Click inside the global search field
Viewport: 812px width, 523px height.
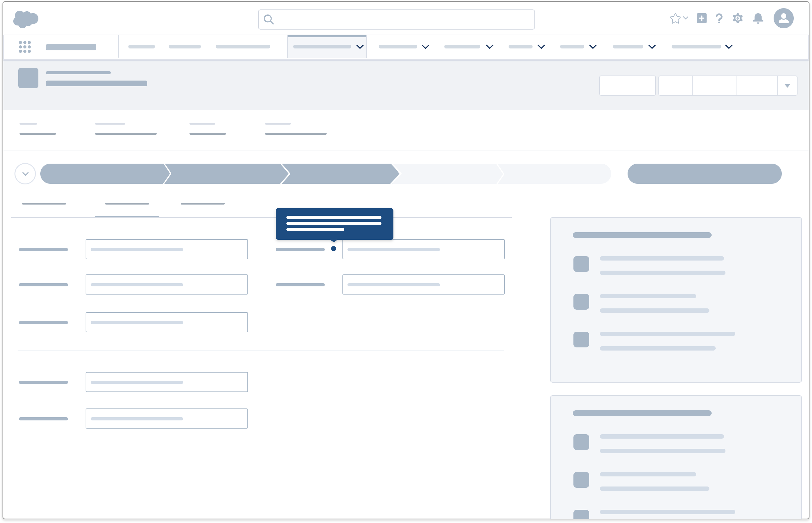396,20
